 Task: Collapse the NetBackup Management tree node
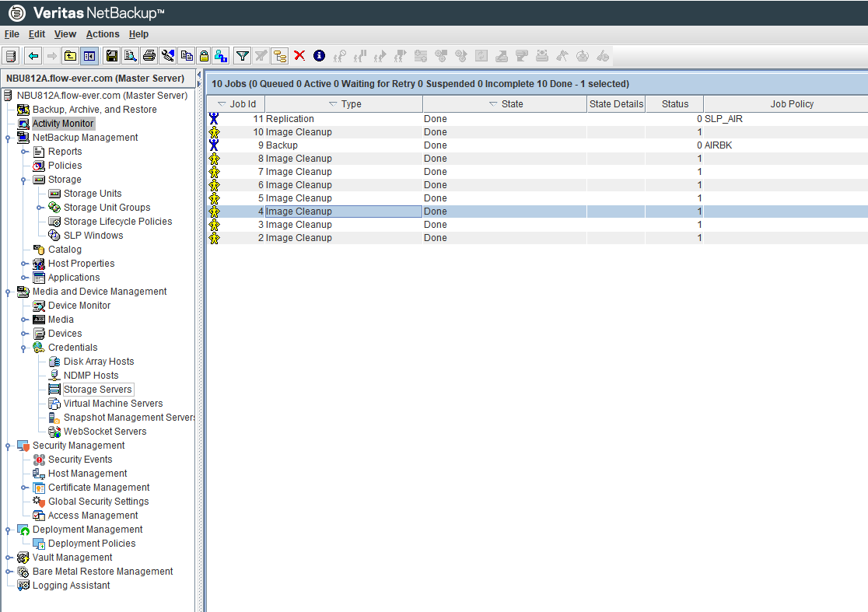point(8,138)
